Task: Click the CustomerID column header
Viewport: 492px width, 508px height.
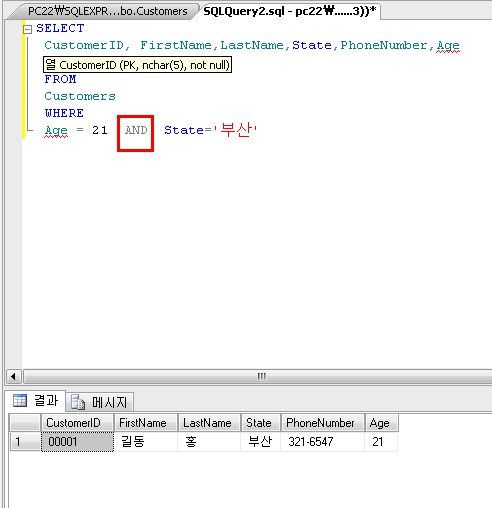Action: [x=77, y=423]
